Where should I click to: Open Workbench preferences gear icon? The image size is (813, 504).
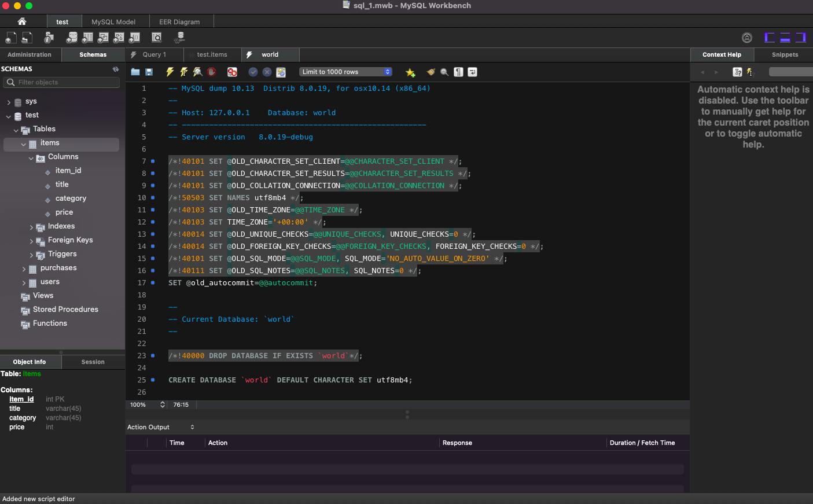[x=747, y=38]
